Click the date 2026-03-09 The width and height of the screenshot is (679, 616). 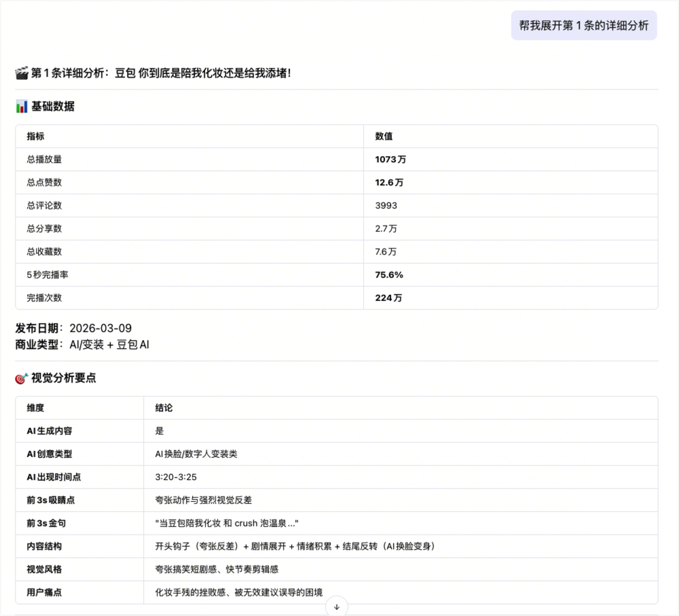point(100,328)
